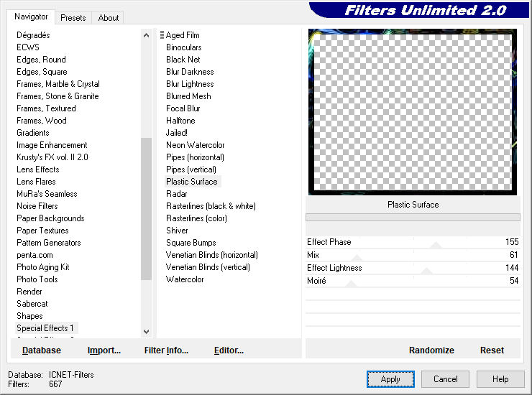Viewport: 532px width, 395px height.
Task: Select the Sabercat category
Action: 32,304
